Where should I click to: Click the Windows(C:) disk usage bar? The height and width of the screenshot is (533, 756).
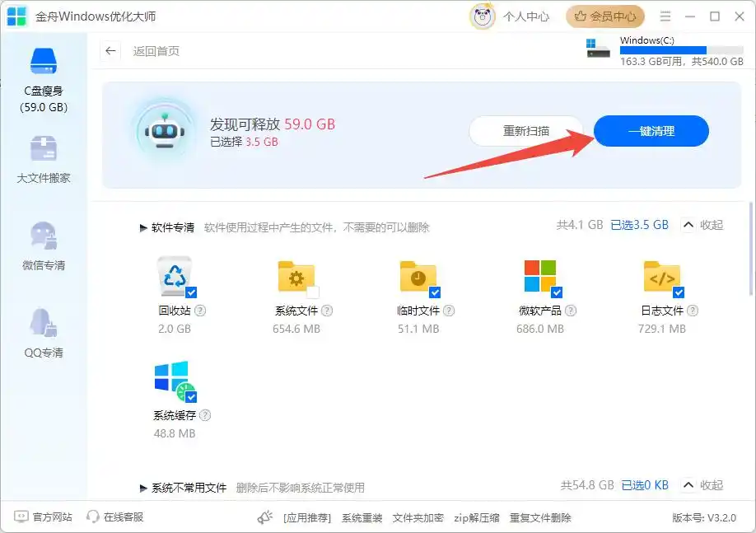click(680, 51)
